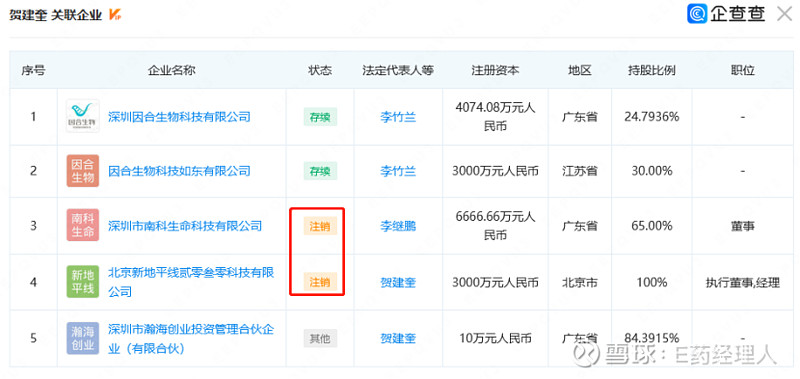800x379 pixels.
Task: Open the 因合生物科技如东有限公司 company link
Action: pyautogui.click(x=179, y=171)
